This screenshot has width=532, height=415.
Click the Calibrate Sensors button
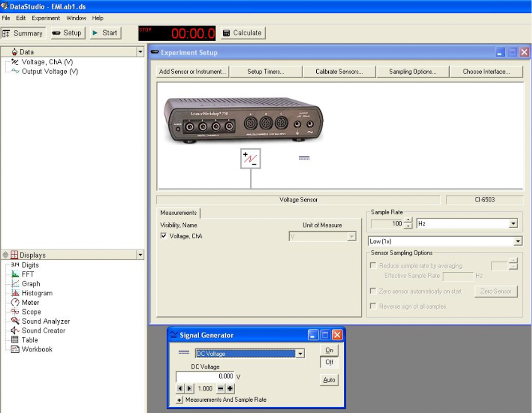[x=339, y=72]
